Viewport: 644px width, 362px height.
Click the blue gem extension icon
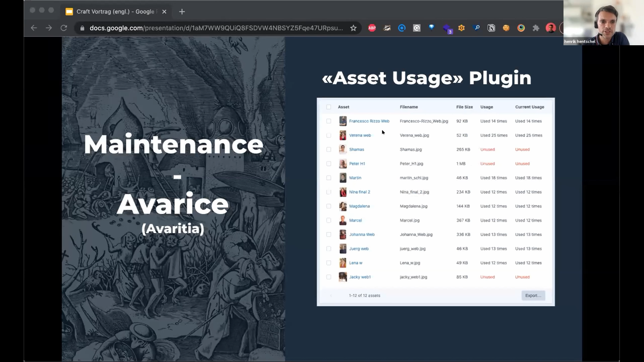[x=432, y=27]
